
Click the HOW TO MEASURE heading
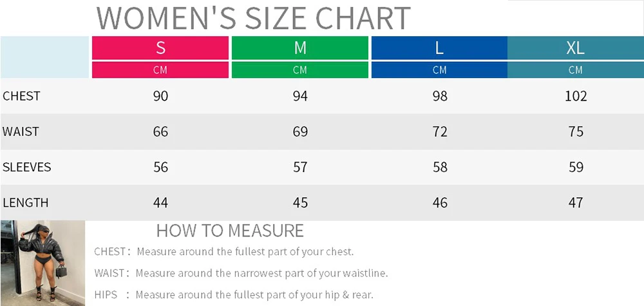click(230, 231)
